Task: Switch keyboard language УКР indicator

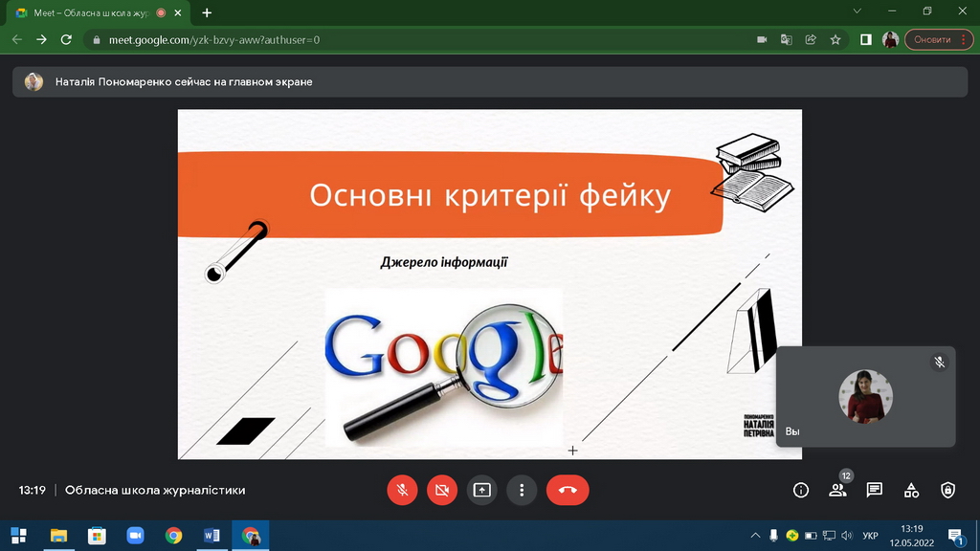Action: 870,536
